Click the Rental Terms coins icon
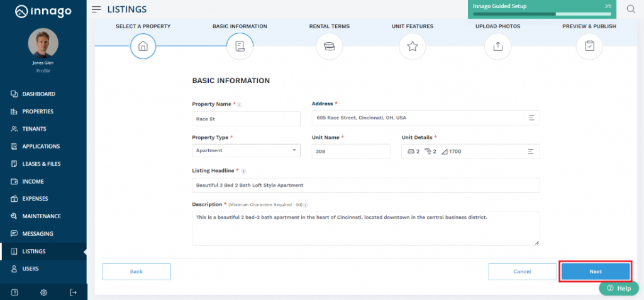The height and width of the screenshot is (300, 644). point(330,47)
